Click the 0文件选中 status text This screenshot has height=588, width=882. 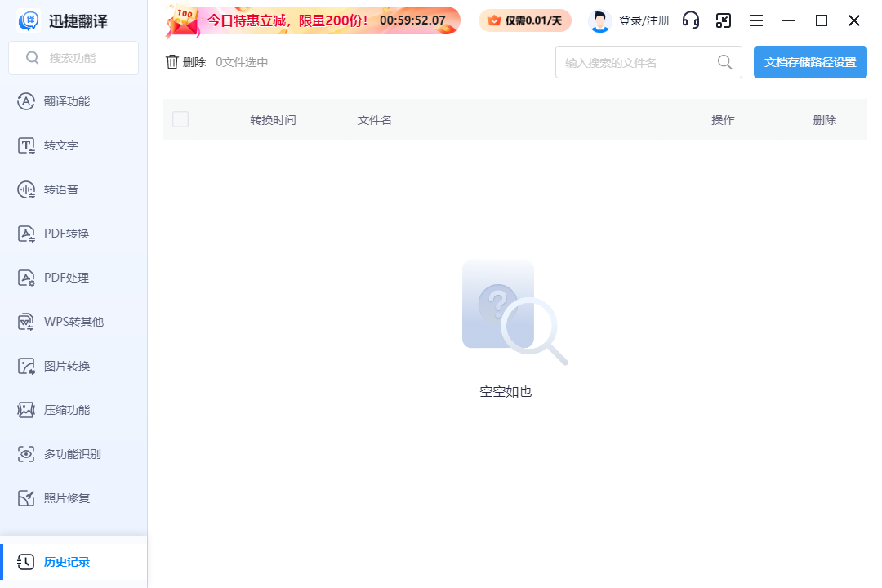click(x=242, y=62)
